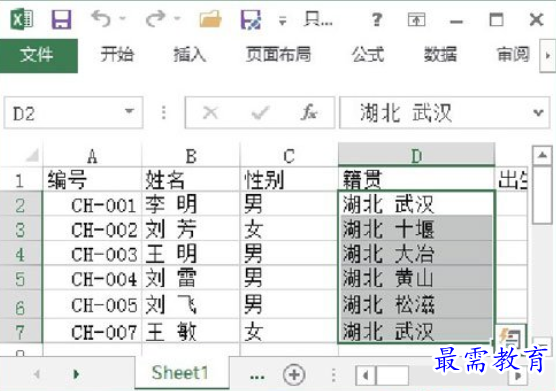Image resolution: width=556 pixels, height=391 pixels.
Task: Select column A header
Action: 92,155
